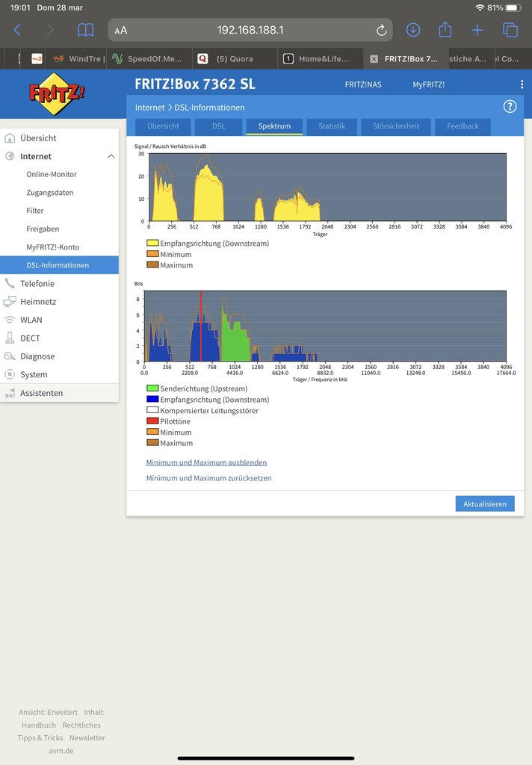Collapse the Internet menu section
Screen dimensions: 532x765
pos(111,156)
